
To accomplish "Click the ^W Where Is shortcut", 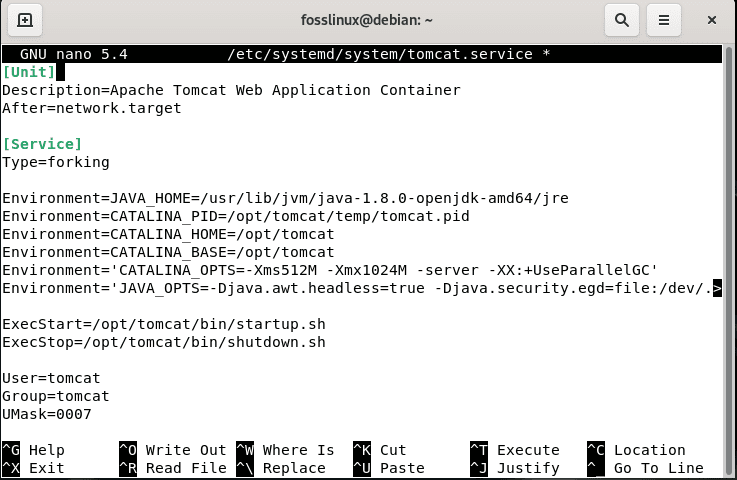I will 285,450.
